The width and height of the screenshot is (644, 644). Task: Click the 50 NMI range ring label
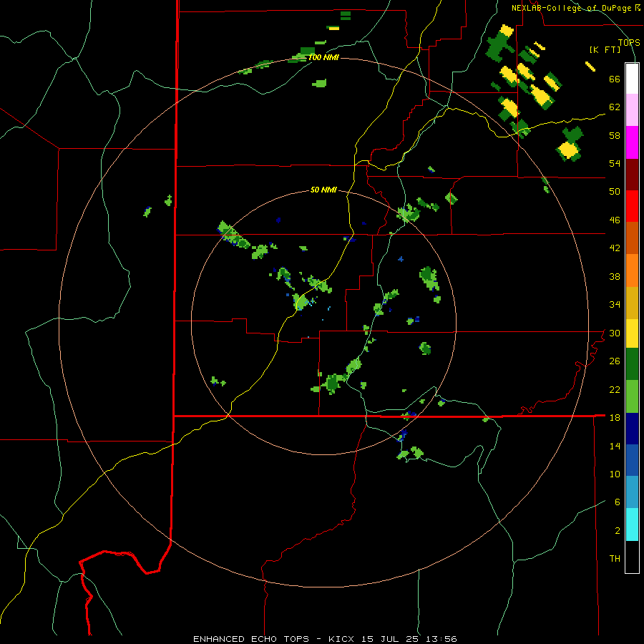tap(323, 190)
